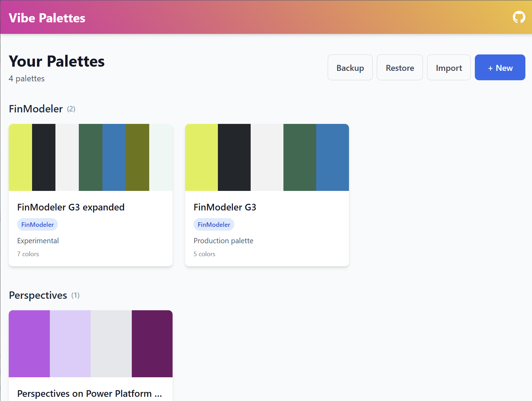Click the Restore button
The height and width of the screenshot is (401, 532).
click(400, 67)
